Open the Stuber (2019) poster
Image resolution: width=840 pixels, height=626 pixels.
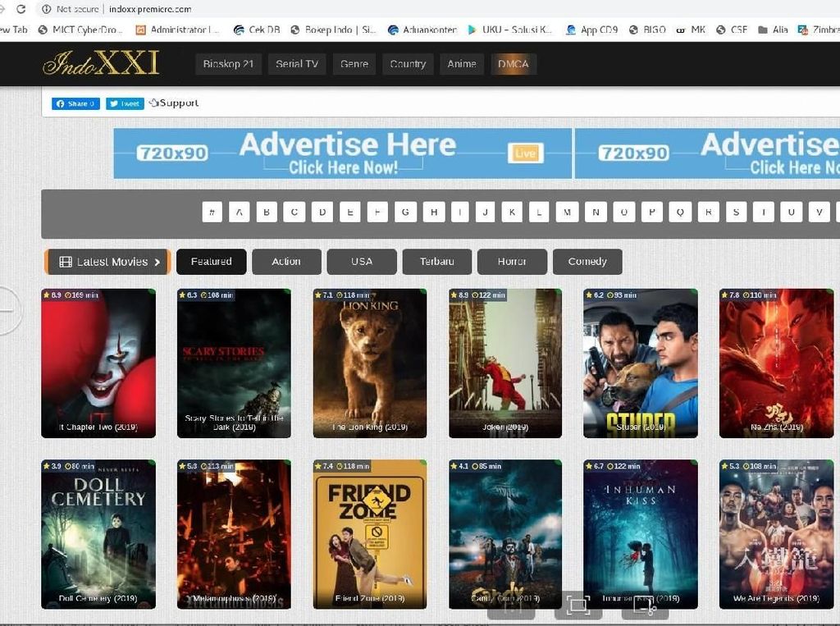(x=641, y=363)
